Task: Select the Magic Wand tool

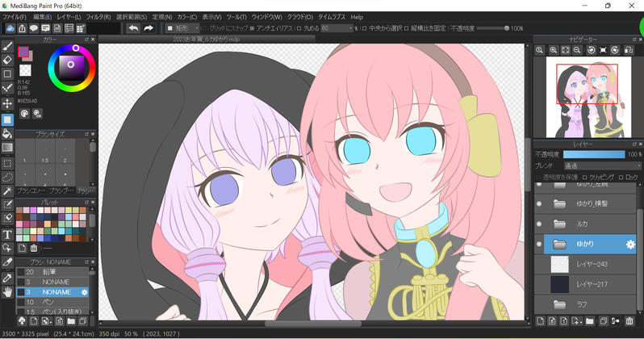Action: point(7,190)
